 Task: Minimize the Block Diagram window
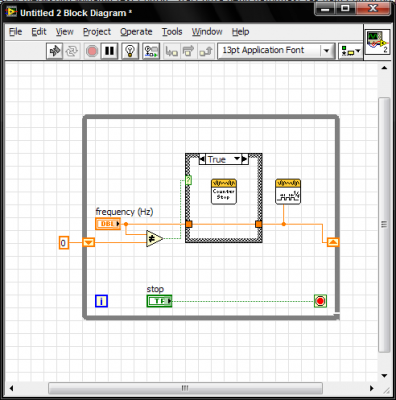325,8
